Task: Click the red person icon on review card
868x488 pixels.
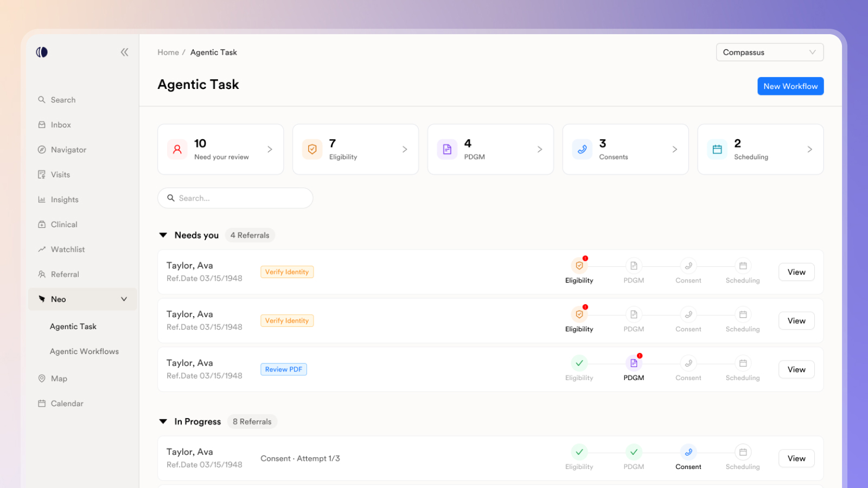Action: coord(177,149)
